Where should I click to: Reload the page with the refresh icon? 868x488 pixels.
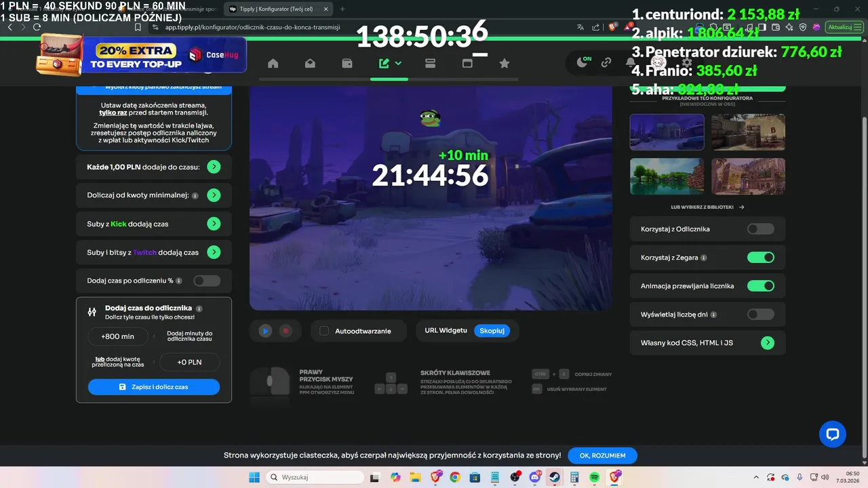[x=37, y=27]
